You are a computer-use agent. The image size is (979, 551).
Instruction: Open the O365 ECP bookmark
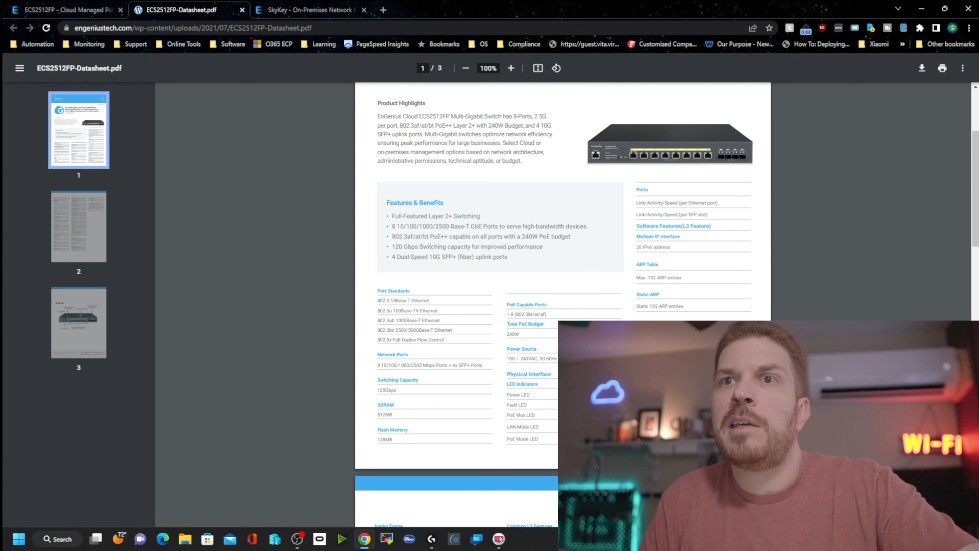(272, 44)
